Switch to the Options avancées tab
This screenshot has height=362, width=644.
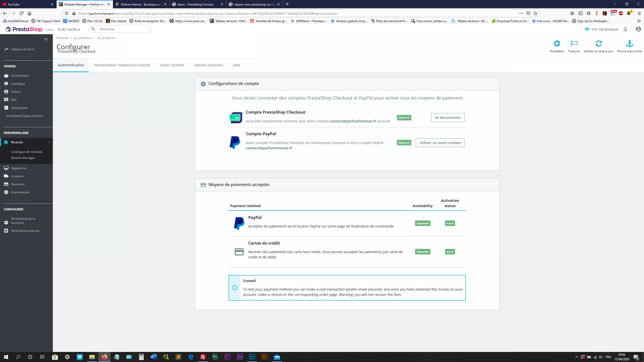(x=208, y=65)
